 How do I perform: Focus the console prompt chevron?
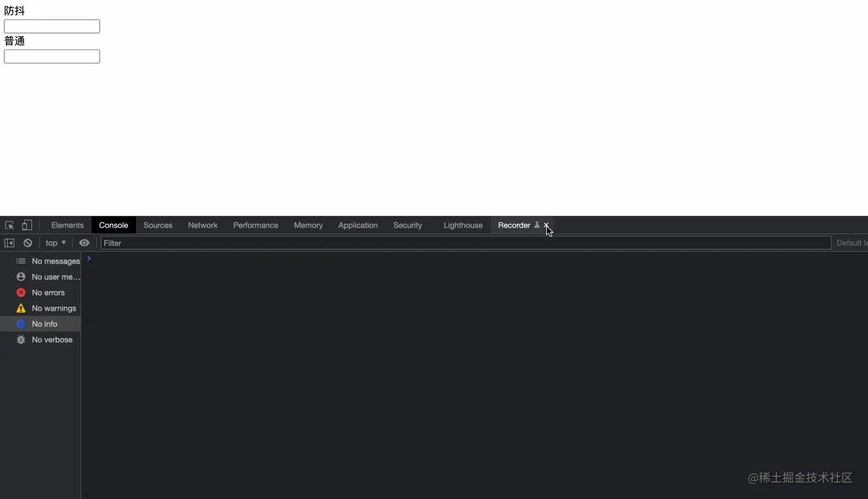click(x=89, y=258)
